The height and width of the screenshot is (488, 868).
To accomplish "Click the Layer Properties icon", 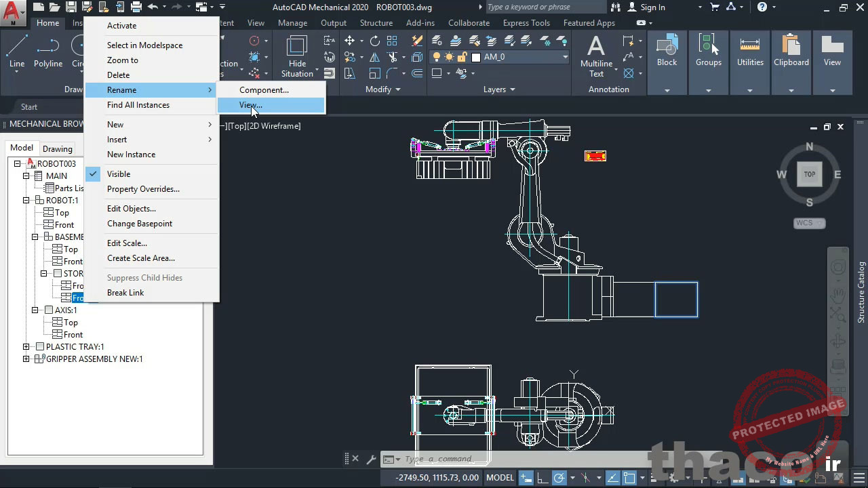I will pos(437,41).
